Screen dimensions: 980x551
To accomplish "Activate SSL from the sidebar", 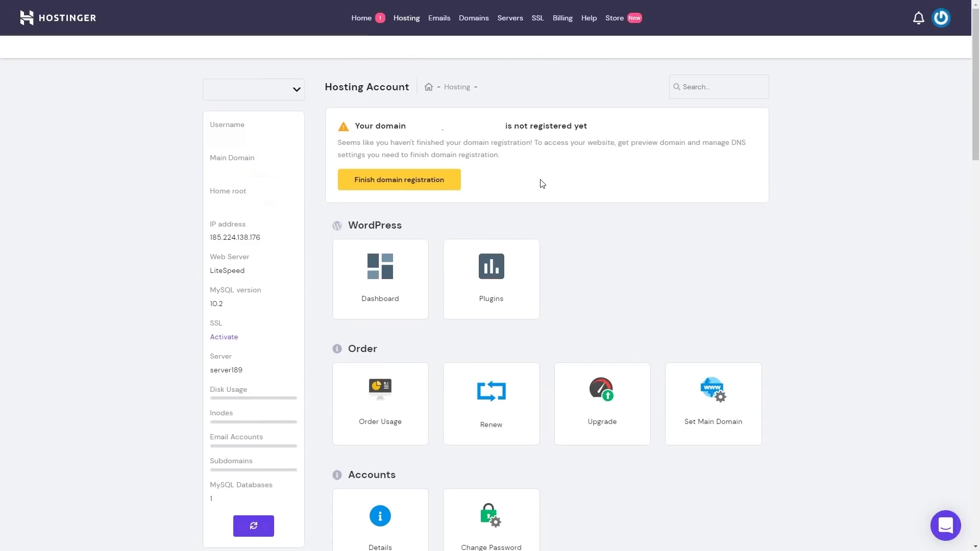I will tap(224, 337).
